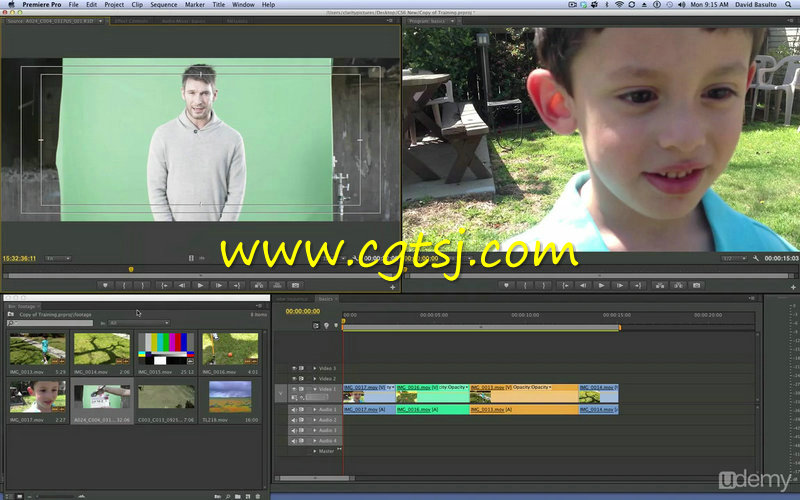Step back one frame in Source monitor
This screenshot has height=500, width=800.
(x=182, y=286)
